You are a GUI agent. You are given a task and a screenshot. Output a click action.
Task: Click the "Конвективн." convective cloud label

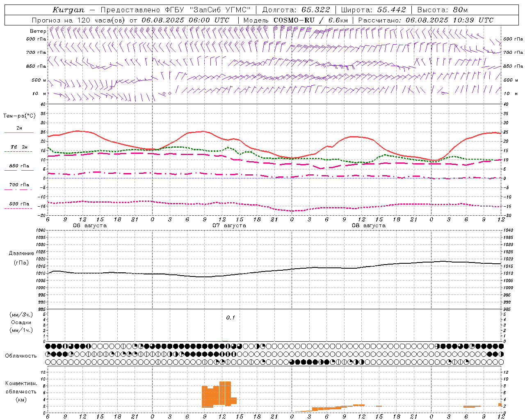pos(21,383)
